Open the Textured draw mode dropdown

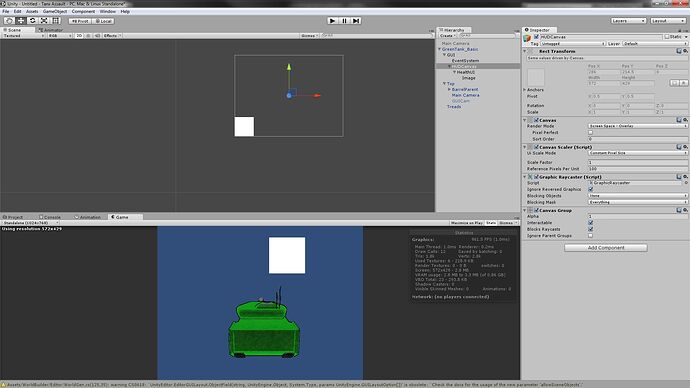(x=23, y=36)
